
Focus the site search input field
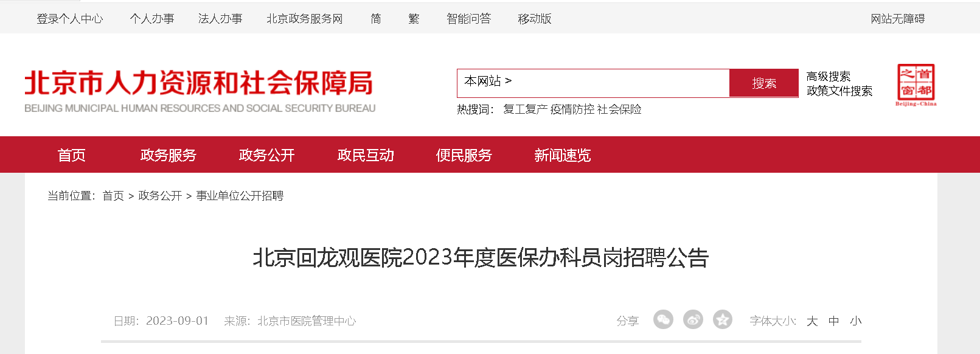tap(620, 83)
